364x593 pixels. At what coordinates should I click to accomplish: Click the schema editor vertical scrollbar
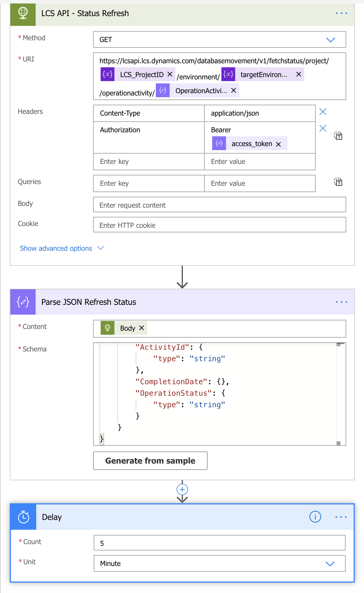(338, 394)
